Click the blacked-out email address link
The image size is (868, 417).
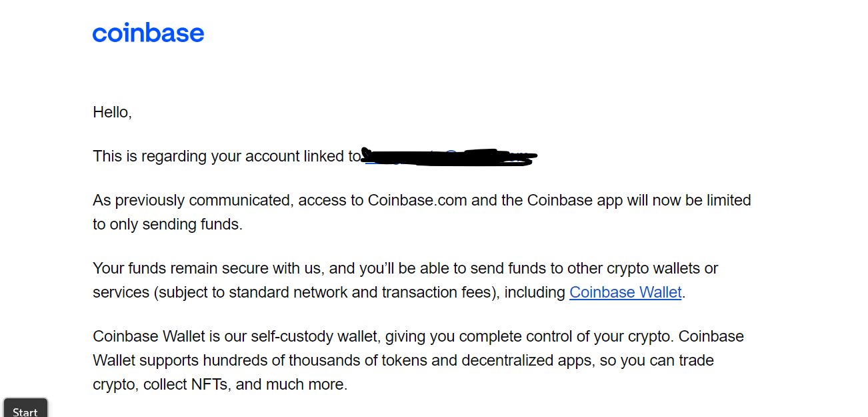click(449, 156)
